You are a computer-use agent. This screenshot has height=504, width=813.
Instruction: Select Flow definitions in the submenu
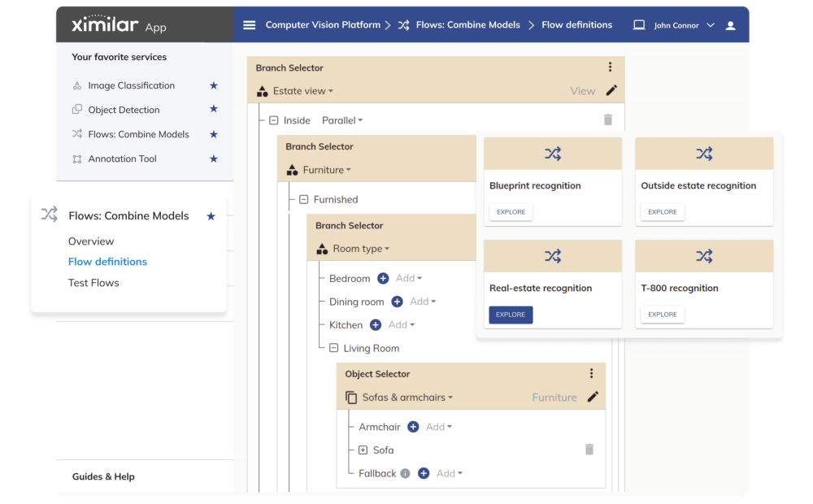pos(107,261)
